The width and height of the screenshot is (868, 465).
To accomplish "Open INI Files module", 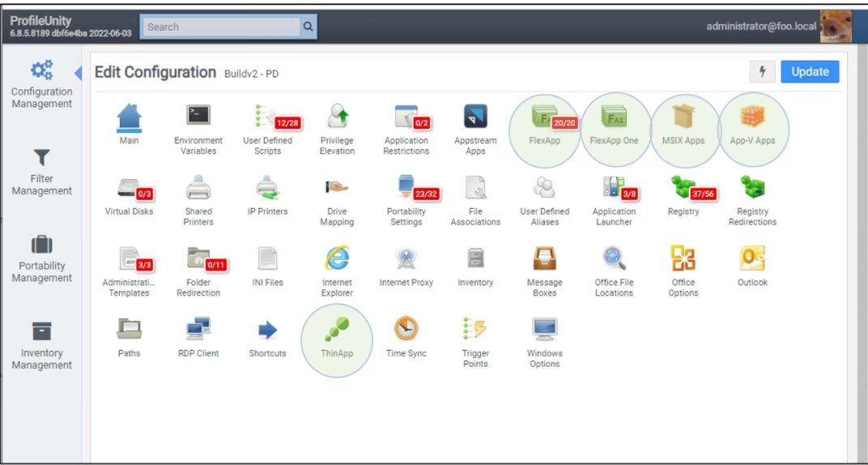I will tap(268, 267).
